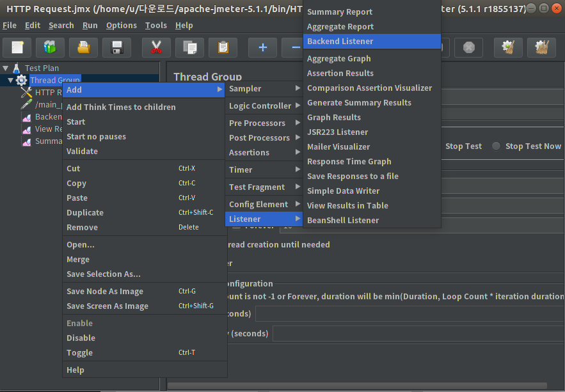Select Toggle in context menu

pyautogui.click(x=144, y=353)
